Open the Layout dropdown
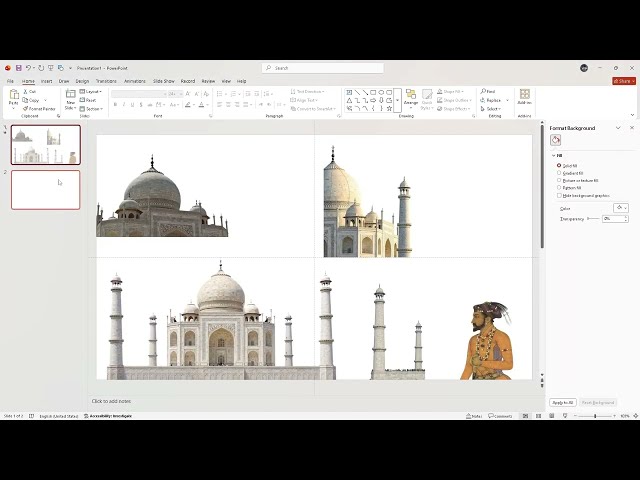The height and width of the screenshot is (480, 640). [91, 91]
